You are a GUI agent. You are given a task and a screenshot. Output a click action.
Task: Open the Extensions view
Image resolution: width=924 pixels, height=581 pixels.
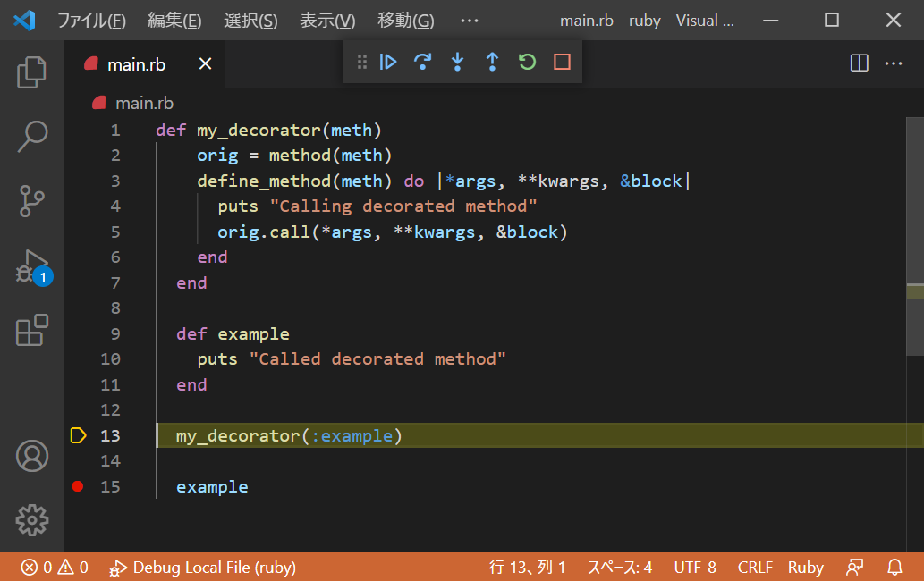click(x=32, y=330)
